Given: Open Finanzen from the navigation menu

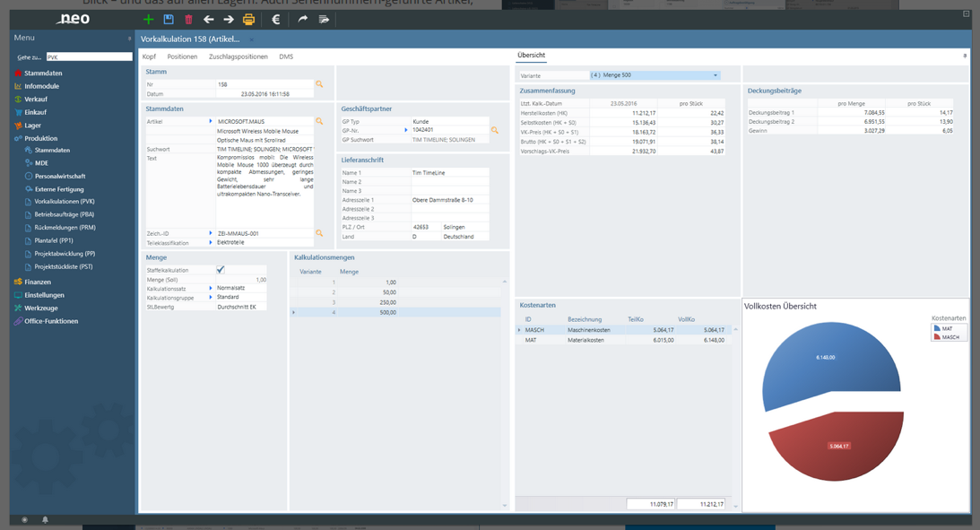Looking at the screenshot, I should click(x=42, y=282).
